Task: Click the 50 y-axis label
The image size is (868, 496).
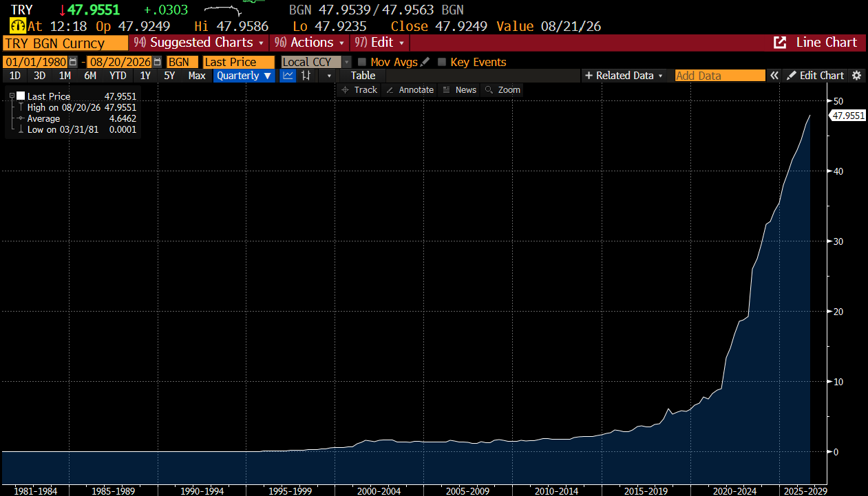Action: (x=838, y=100)
